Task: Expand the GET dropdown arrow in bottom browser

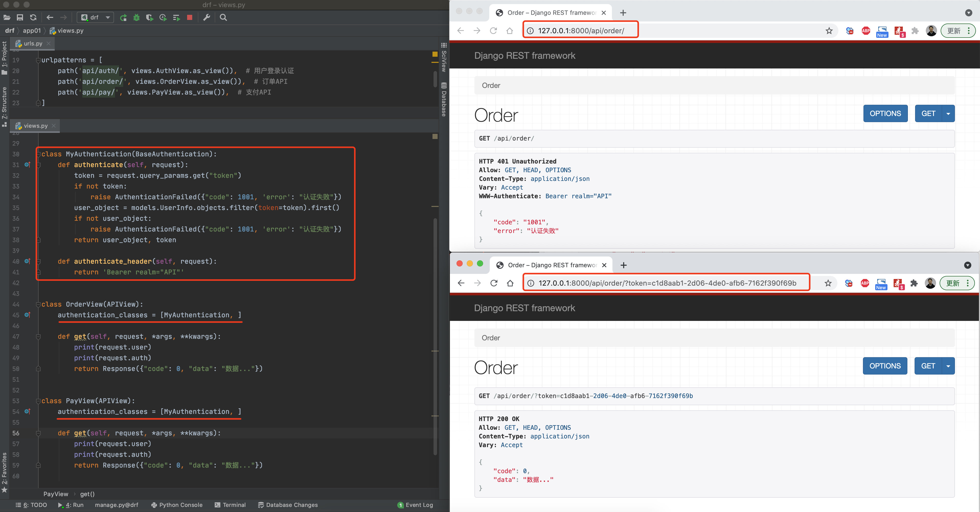Action: 948,366
